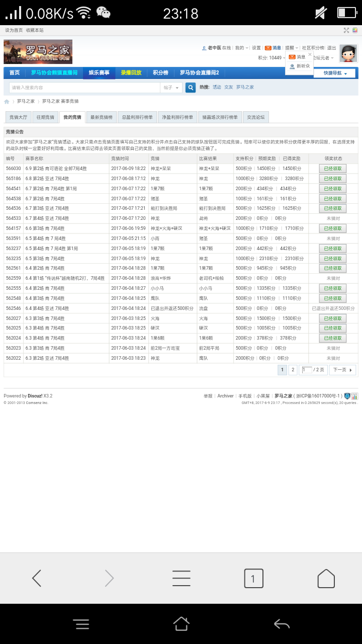This screenshot has height=644, width=362.
Task: Click the 下一页 next page button
Action: [x=342, y=370]
